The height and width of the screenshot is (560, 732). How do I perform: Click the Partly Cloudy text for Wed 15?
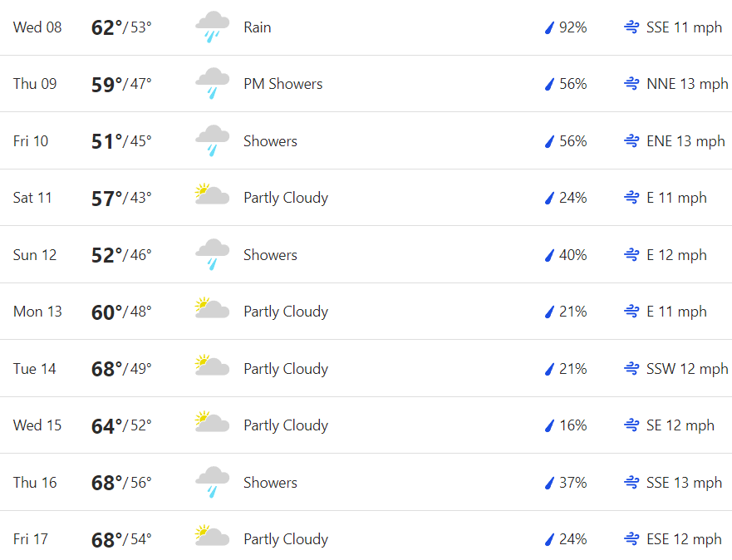[286, 425]
